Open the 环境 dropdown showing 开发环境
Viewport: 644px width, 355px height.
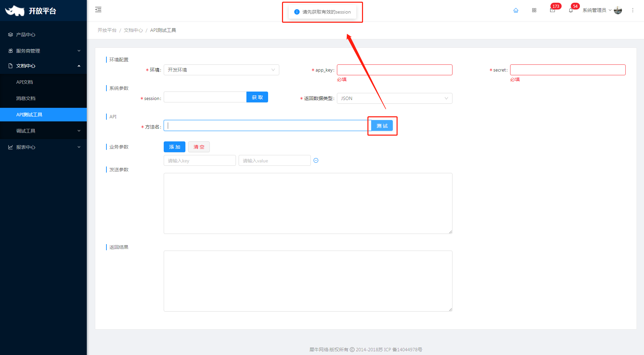[221, 70]
